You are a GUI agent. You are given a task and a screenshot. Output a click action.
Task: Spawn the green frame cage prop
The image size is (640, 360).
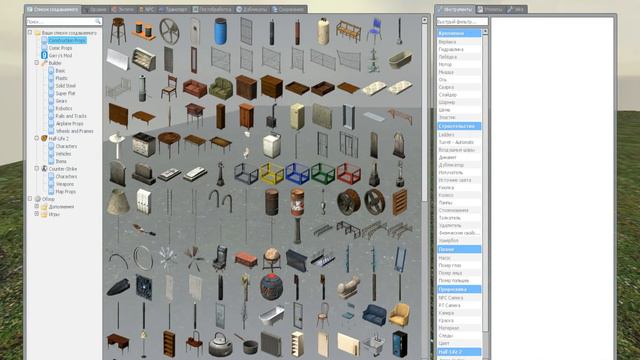click(323, 173)
